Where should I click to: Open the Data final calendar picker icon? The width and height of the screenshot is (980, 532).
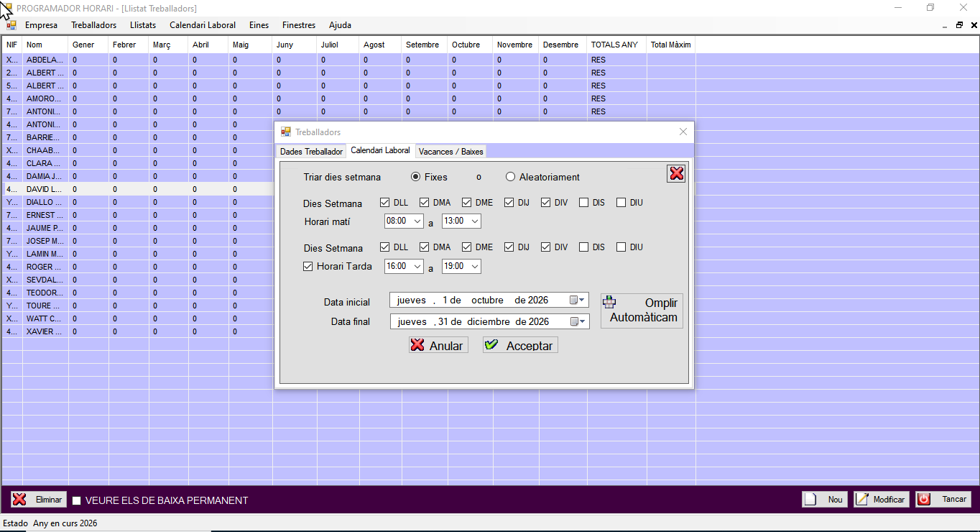click(x=578, y=321)
